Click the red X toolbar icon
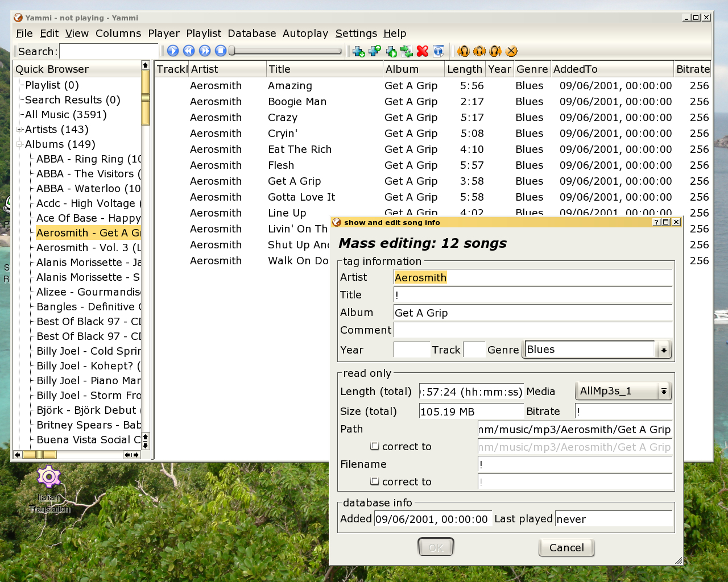 coord(423,51)
